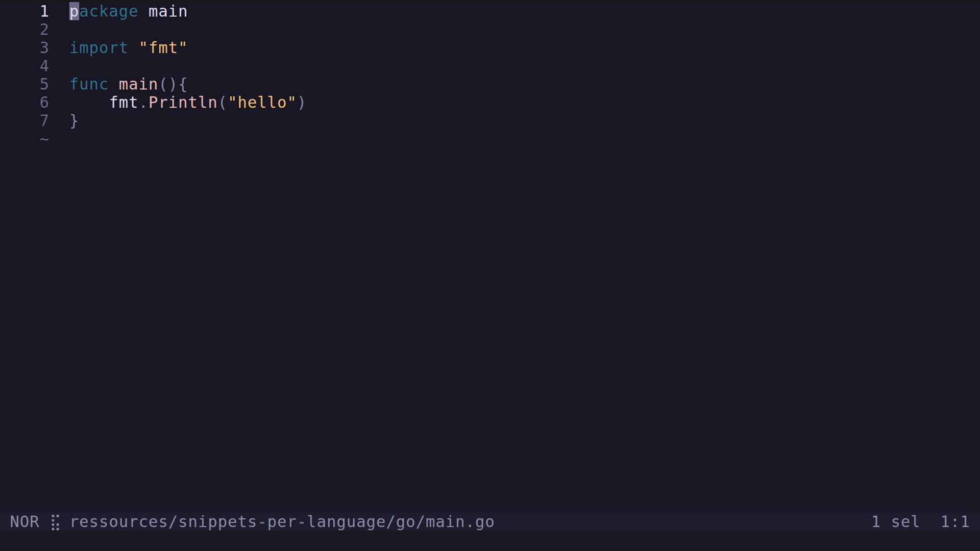Screen dimensions: 980x551
Task: Click the 'import' keyword on line 3
Action: (99, 48)
